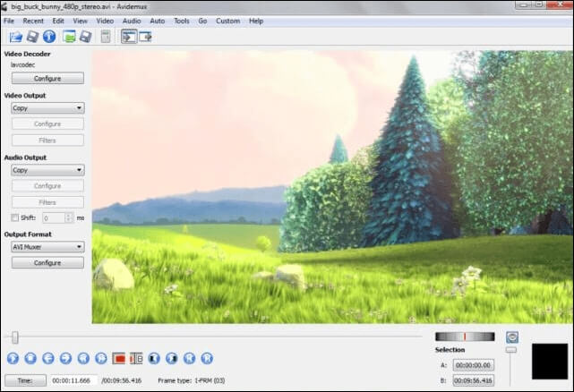Open the File menu
Screen dimensions: 574x392
[x=9, y=21]
